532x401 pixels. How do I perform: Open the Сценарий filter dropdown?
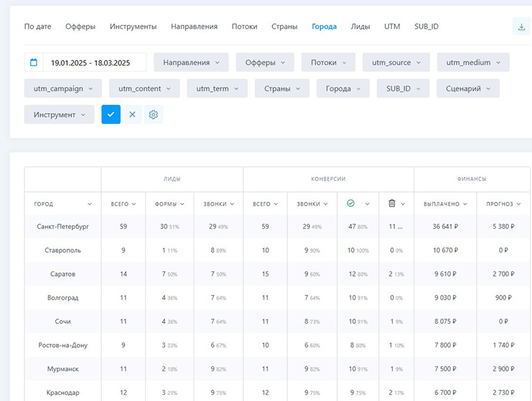pyautogui.click(x=468, y=88)
